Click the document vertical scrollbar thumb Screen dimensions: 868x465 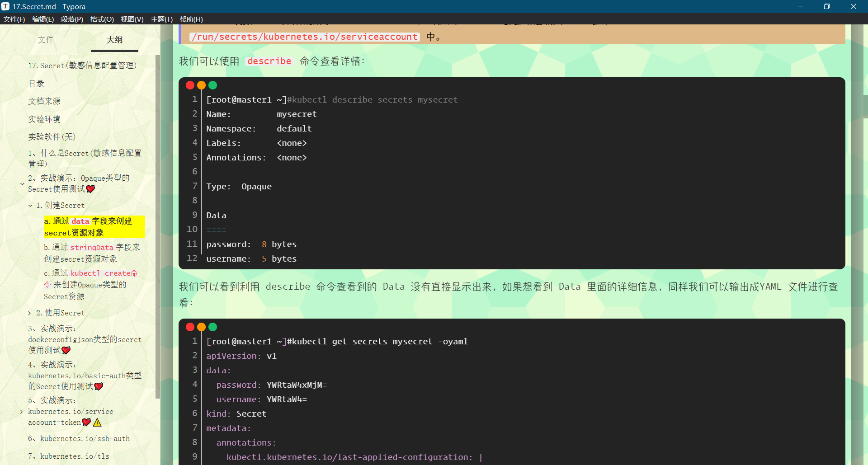click(x=865, y=106)
